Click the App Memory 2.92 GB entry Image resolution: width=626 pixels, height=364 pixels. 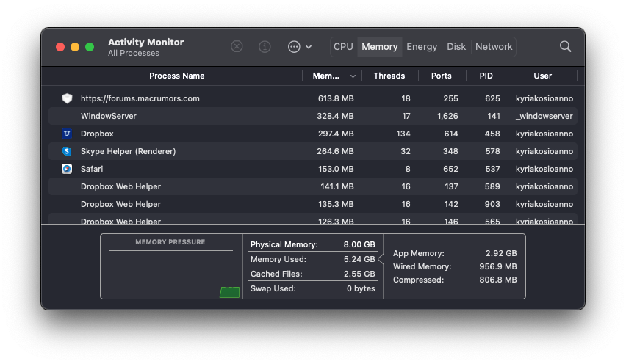[455, 253]
